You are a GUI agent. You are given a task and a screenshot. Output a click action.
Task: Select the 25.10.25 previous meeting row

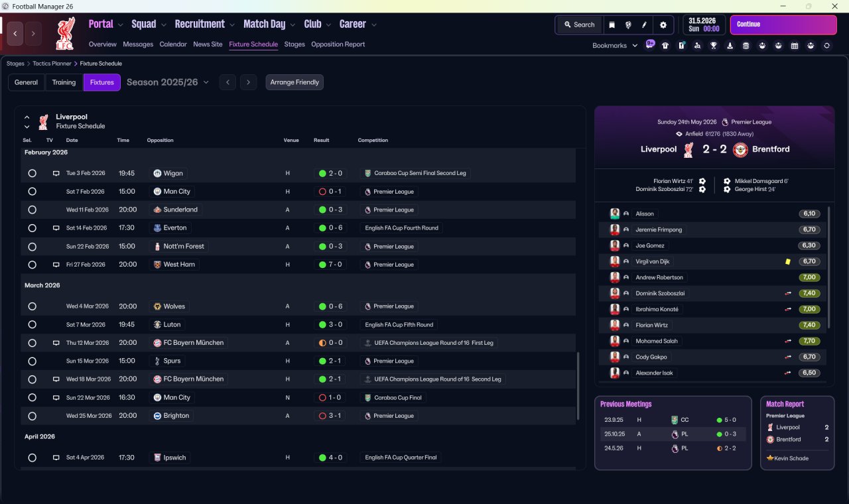click(x=673, y=434)
